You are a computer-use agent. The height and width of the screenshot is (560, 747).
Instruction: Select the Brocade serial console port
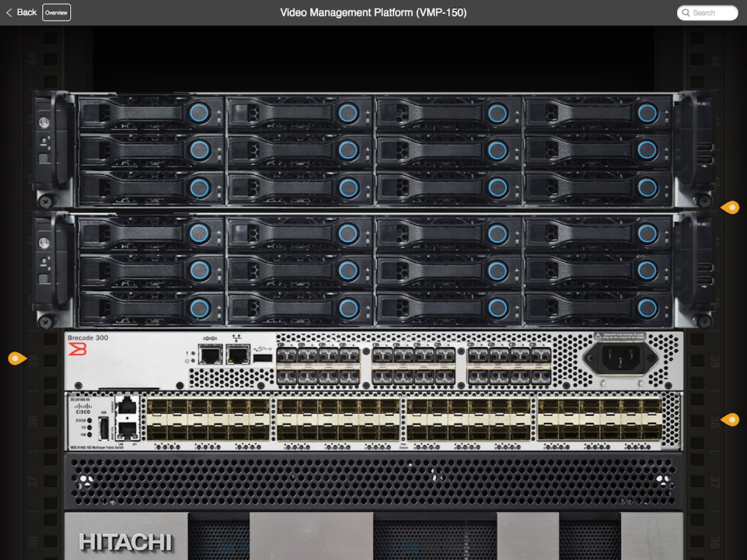(x=210, y=355)
